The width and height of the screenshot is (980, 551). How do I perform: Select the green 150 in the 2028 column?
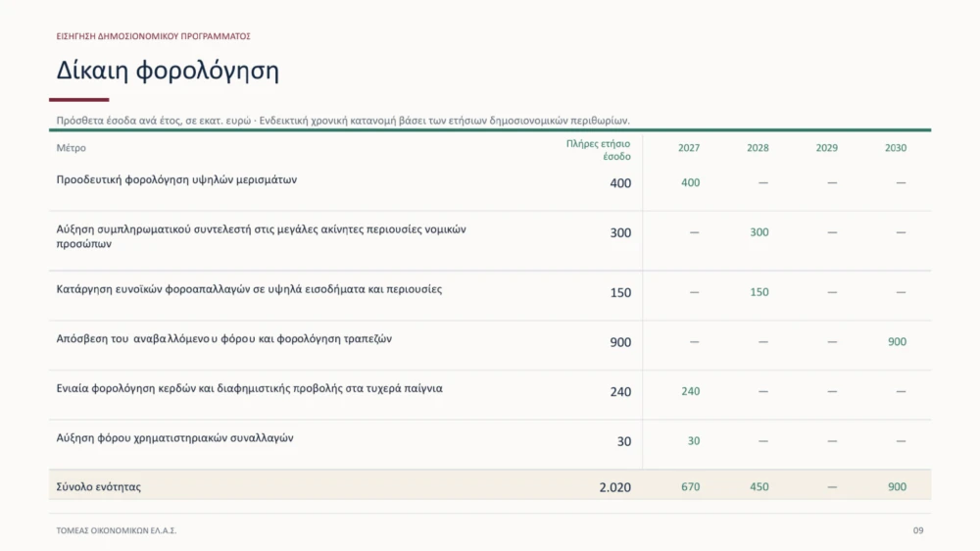pos(759,292)
